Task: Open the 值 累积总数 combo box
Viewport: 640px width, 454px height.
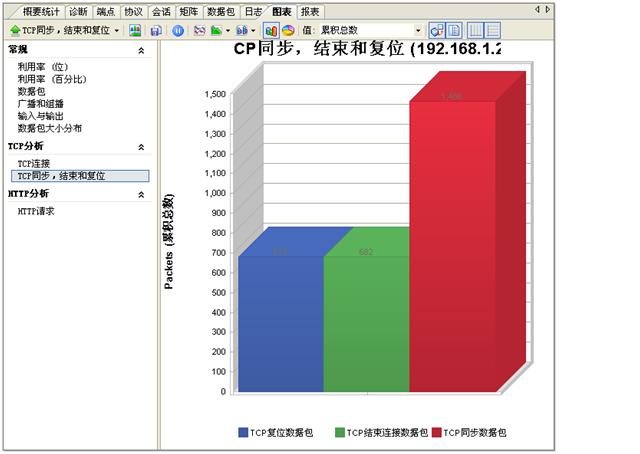Action: [x=370, y=30]
